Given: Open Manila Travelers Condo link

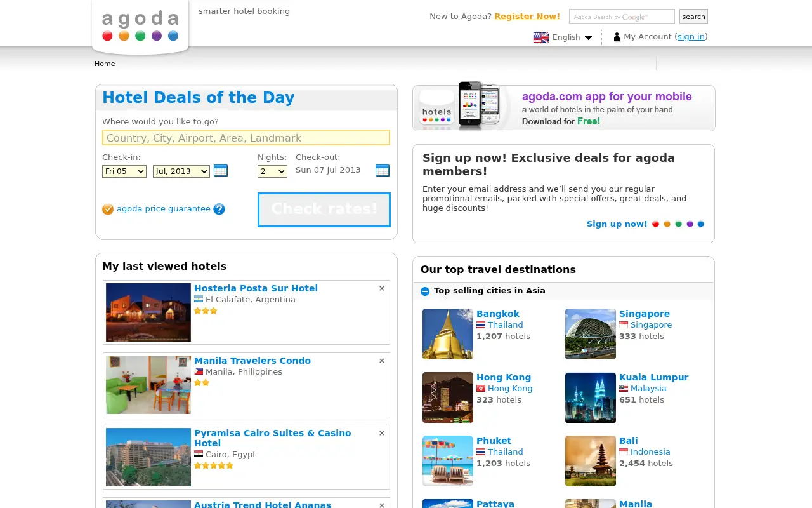Looking at the screenshot, I should [x=252, y=361].
